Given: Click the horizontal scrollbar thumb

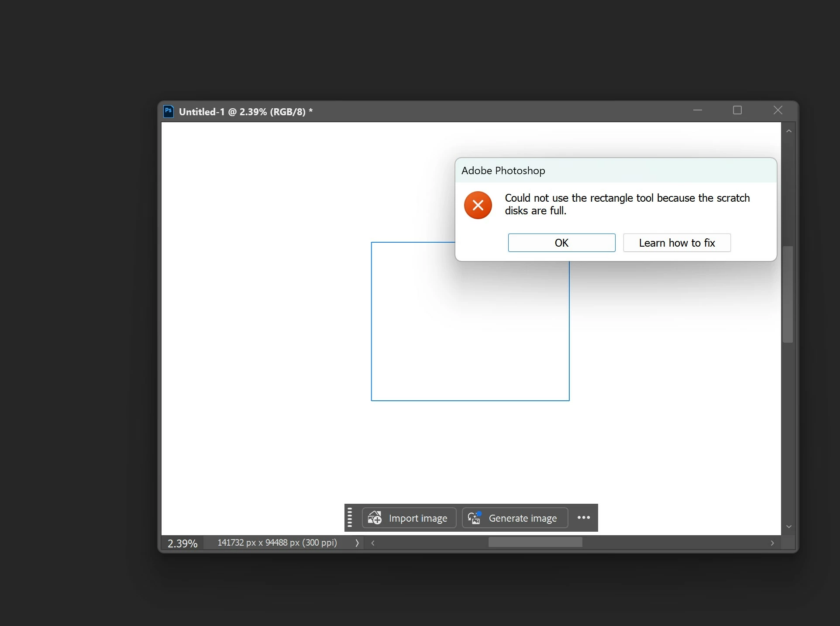Looking at the screenshot, I should [x=535, y=542].
